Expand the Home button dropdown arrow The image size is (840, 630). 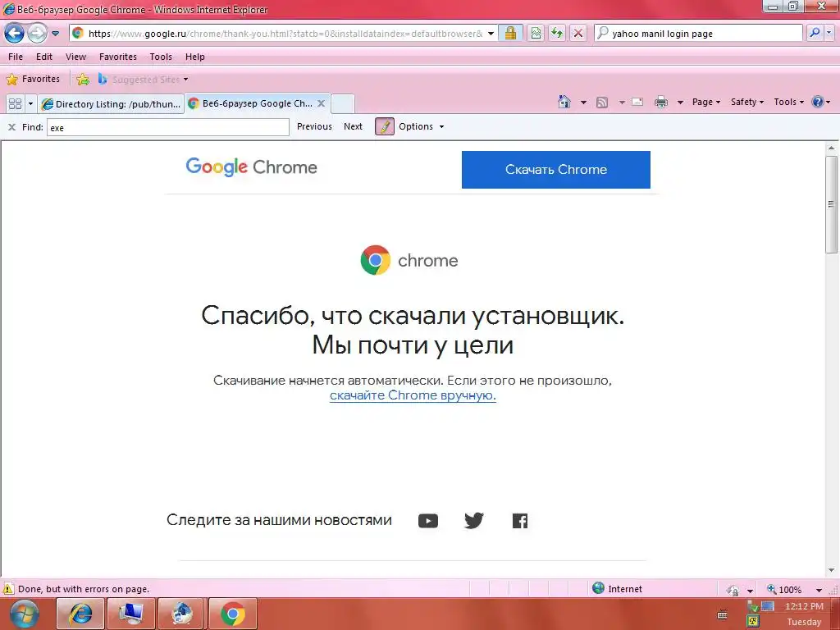point(583,102)
